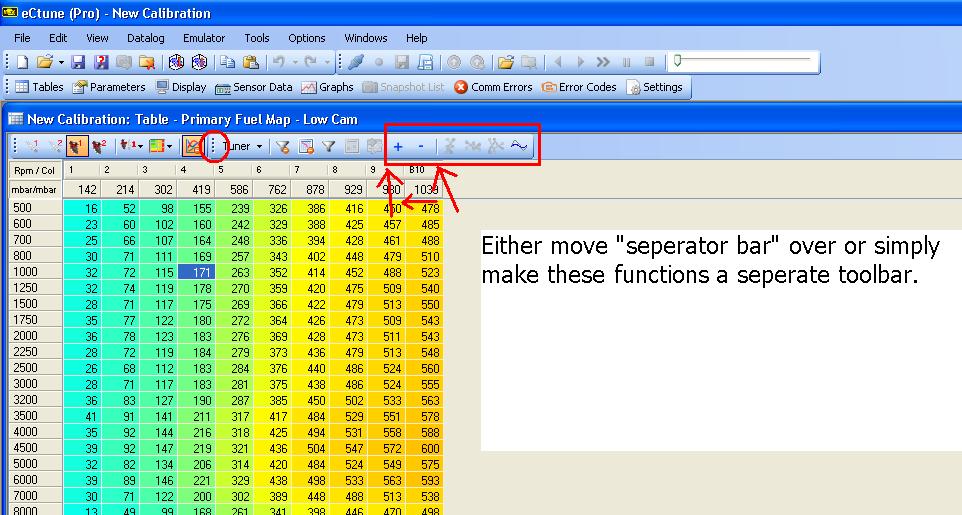Toggle the primary map 2 icon
Screen dimensions: 962x515
tap(99, 146)
